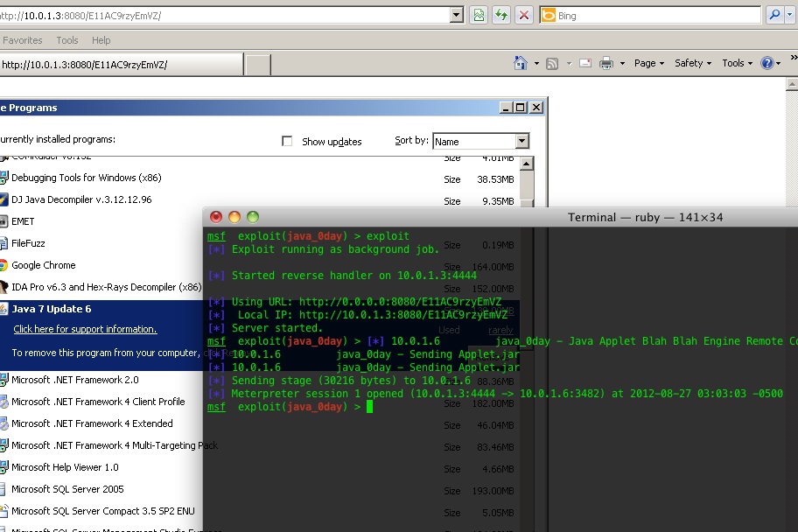This screenshot has width=798, height=532.
Task: Click the page snapshot icon beside the address bar
Action: coord(479,15)
